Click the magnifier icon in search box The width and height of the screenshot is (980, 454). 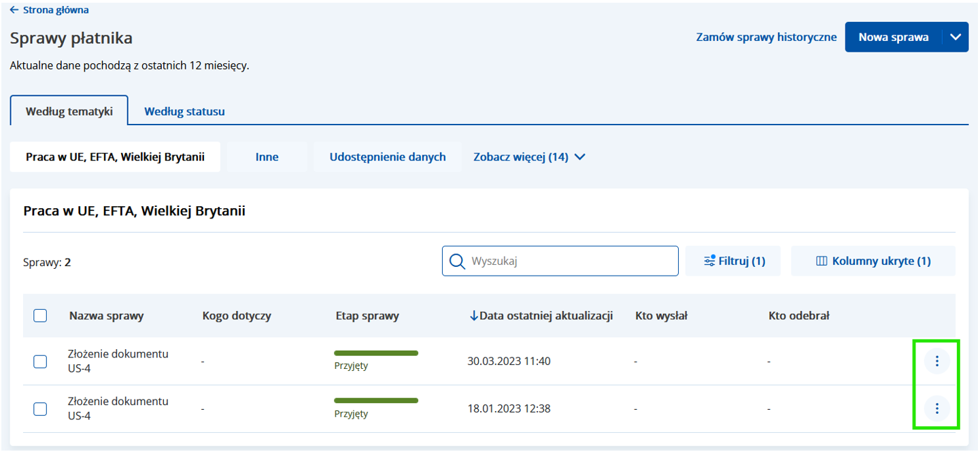point(458,261)
